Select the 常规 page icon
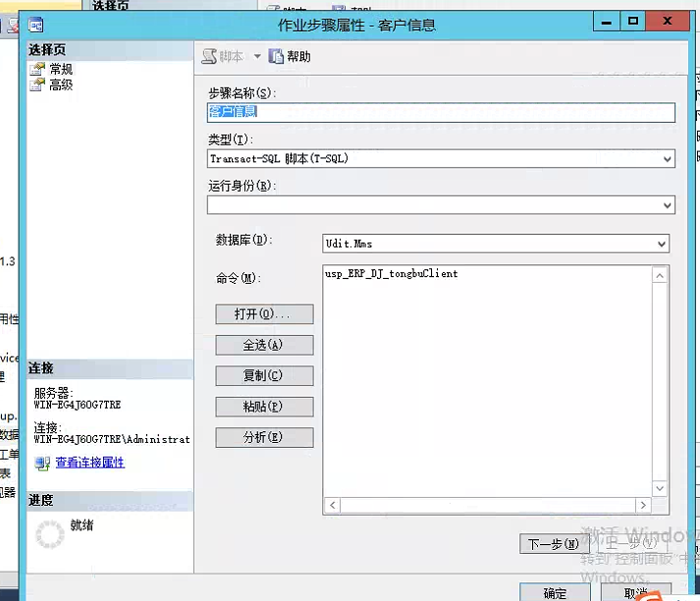The image size is (700, 601). [x=37, y=69]
